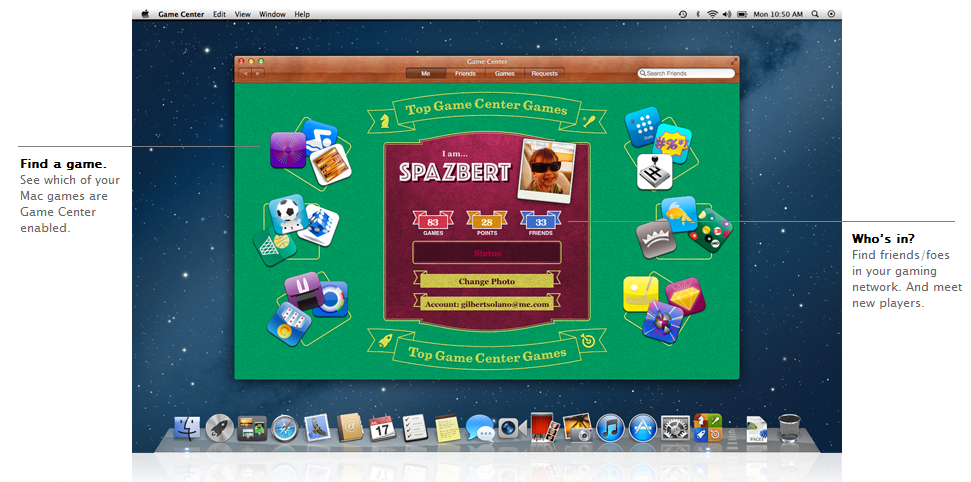This screenshot has width=971, height=482.
Task: Switch to the Games tab
Action: coord(505,73)
